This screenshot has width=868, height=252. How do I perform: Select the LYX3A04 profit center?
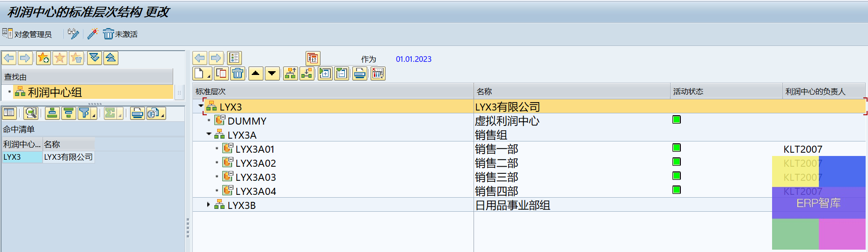pos(255,191)
